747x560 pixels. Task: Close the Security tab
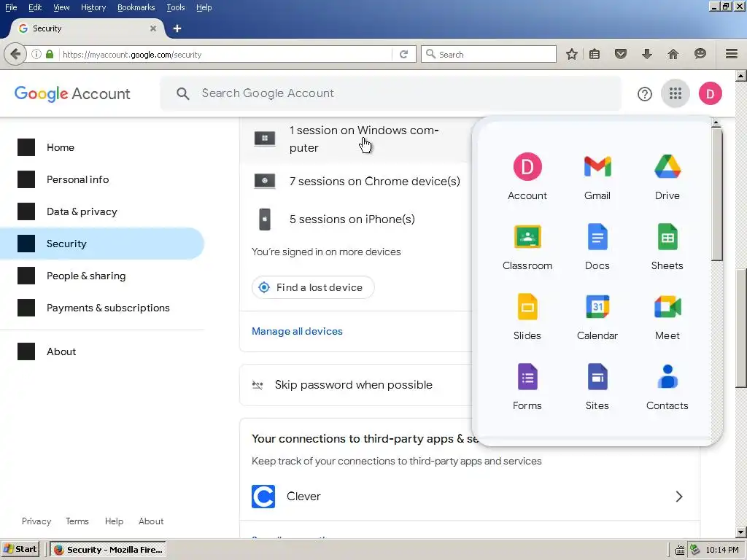point(153,28)
